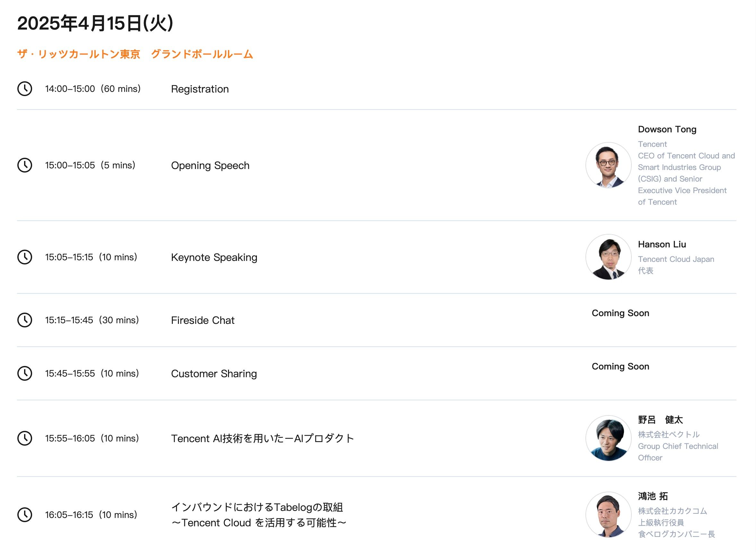
Task: Click the Keynote Speaking session title
Action: (x=214, y=257)
